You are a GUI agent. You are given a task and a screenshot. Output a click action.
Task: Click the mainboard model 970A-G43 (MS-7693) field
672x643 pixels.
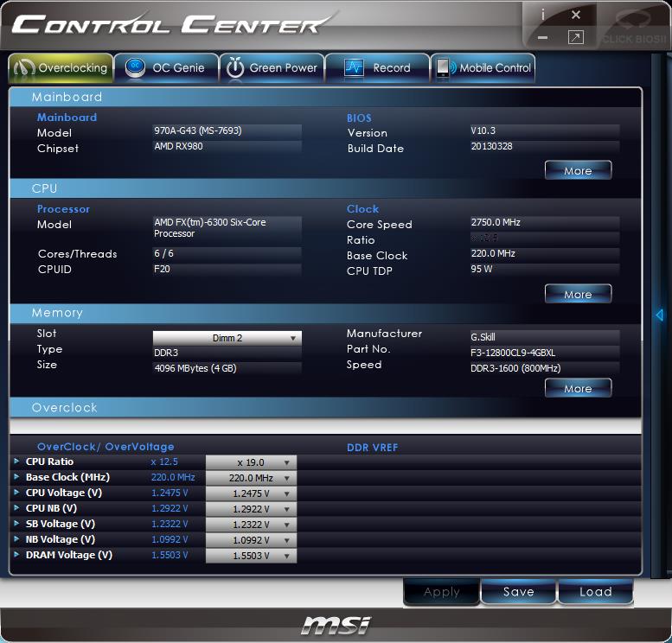[227, 131]
